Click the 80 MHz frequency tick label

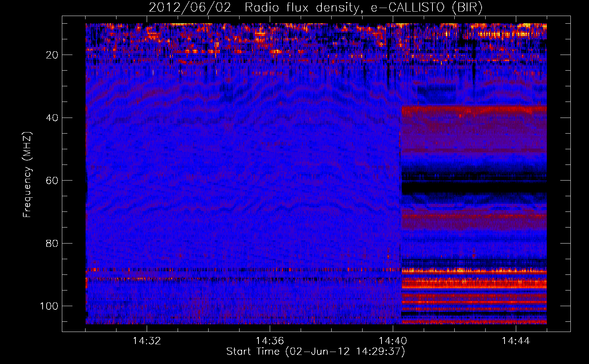tap(52, 244)
